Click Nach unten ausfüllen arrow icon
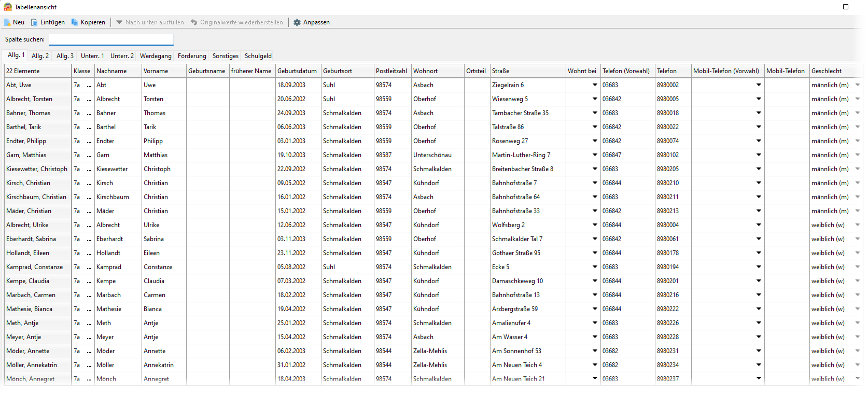The image size is (868, 393). (x=119, y=22)
